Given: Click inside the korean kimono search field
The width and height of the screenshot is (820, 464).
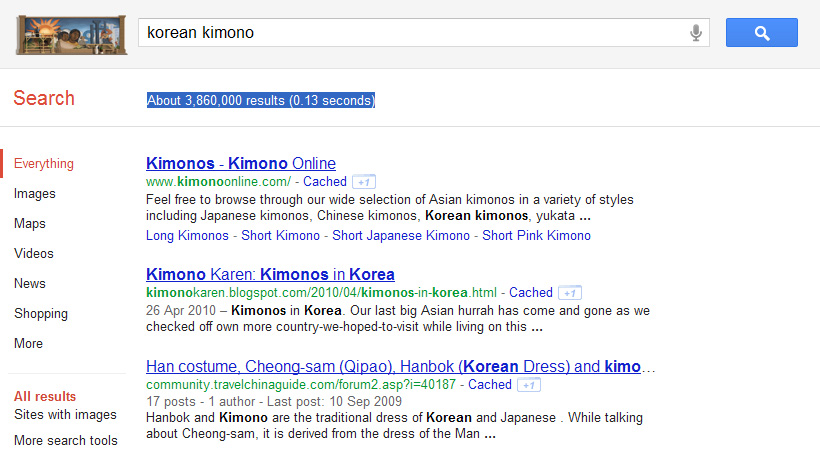Looking at the screenshot, I should pos(413,32).
